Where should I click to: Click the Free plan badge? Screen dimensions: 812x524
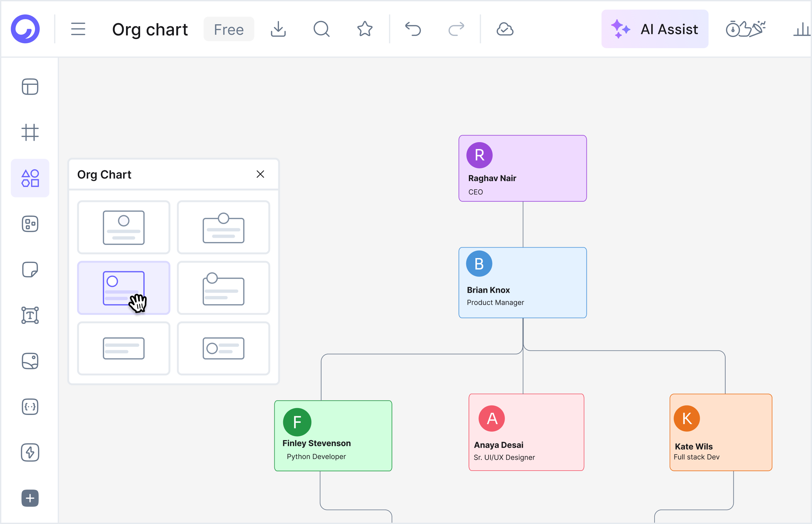click(229, 29)
